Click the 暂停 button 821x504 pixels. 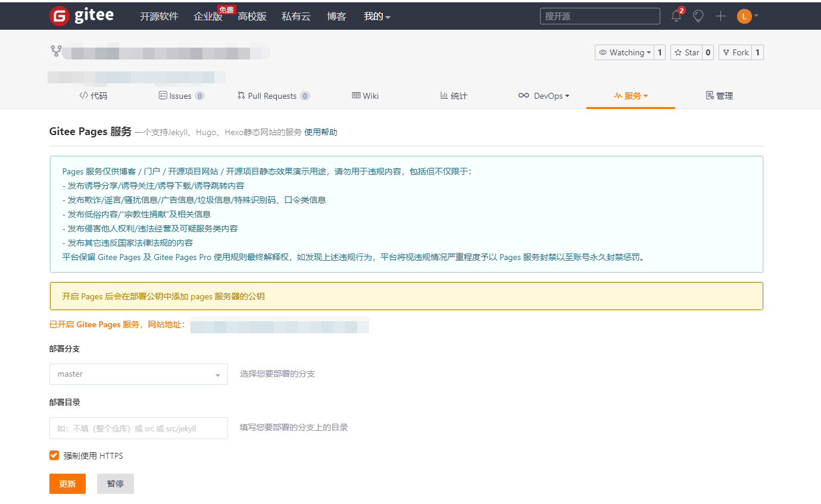(x=115, y=484)
